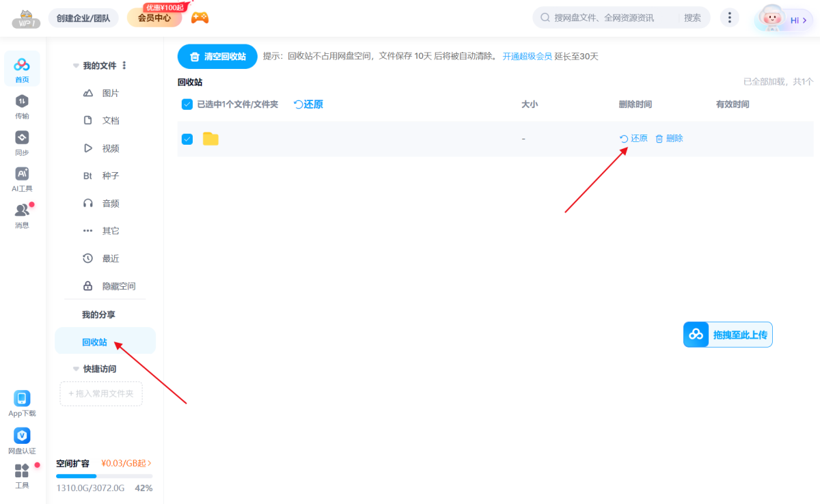Expand the 空间扩容 price chevron

click(x=149, y=463)
